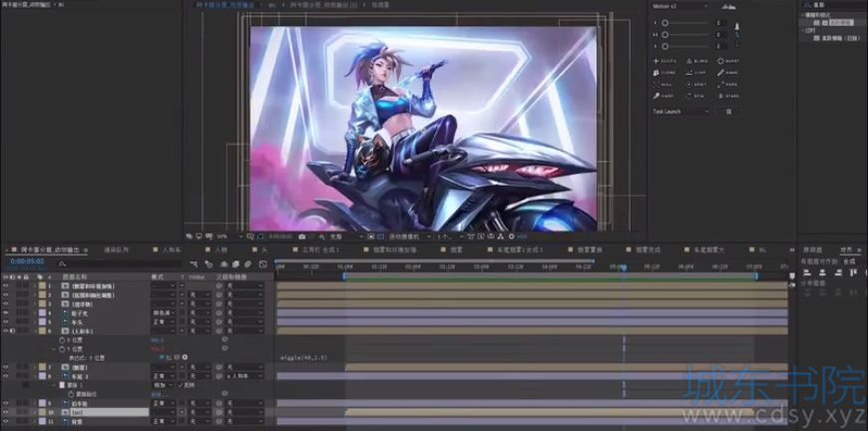The width and height of the screenshot is (868, 431).
Task: Toggle the Shy layers master switch
Action: [x=225, y=264]
